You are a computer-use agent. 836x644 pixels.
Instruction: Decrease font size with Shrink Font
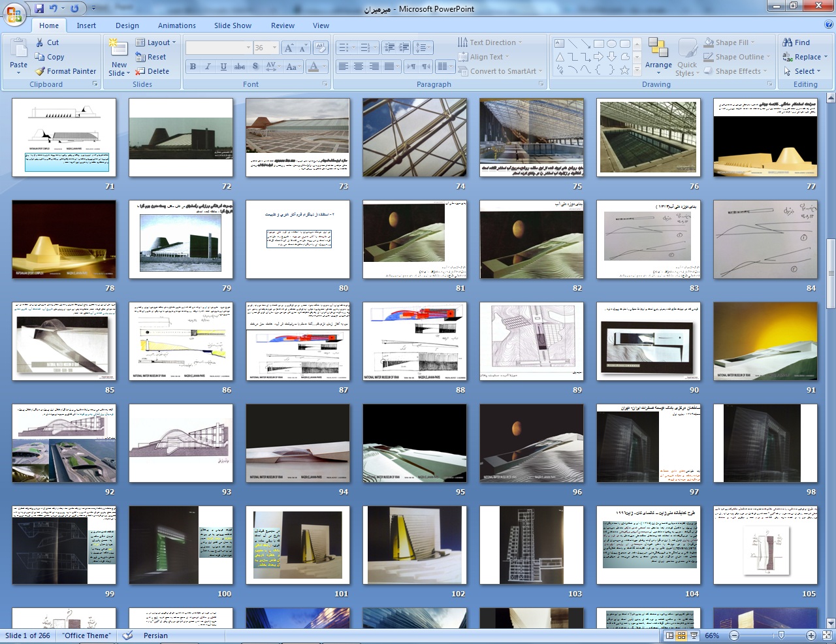(303, 48)
